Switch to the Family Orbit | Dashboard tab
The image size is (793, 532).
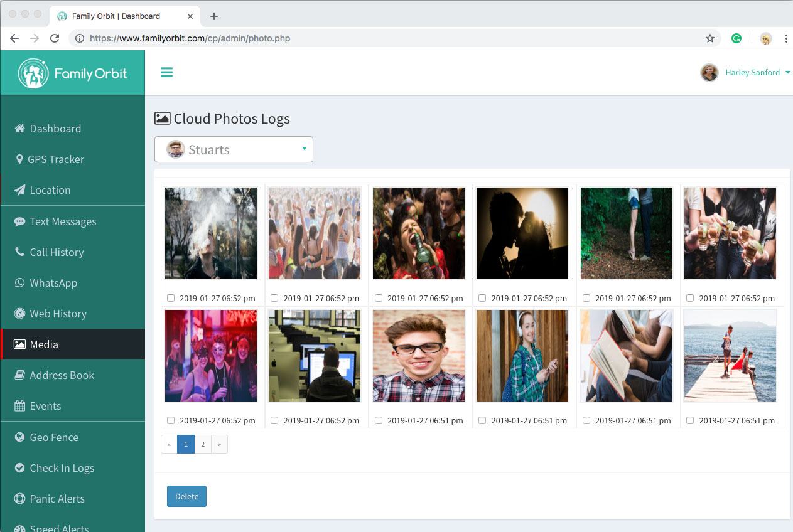pyautogui.click(x=126, y=16)
